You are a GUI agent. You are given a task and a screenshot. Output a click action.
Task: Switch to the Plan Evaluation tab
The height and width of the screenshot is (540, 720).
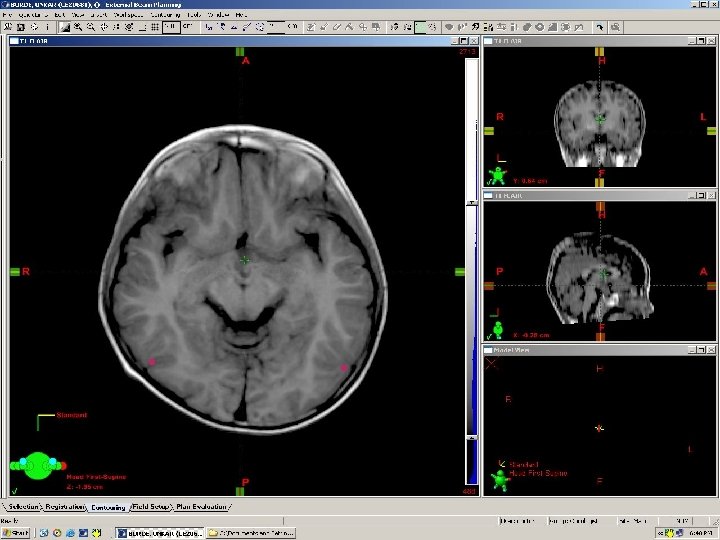click(x=202, y=506)
